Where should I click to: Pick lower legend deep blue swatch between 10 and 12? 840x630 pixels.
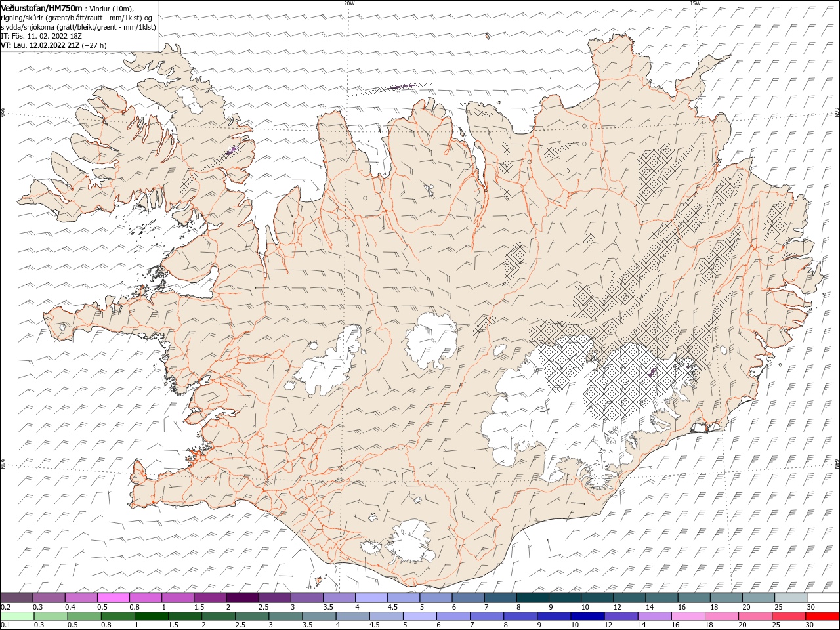[588, 616]
